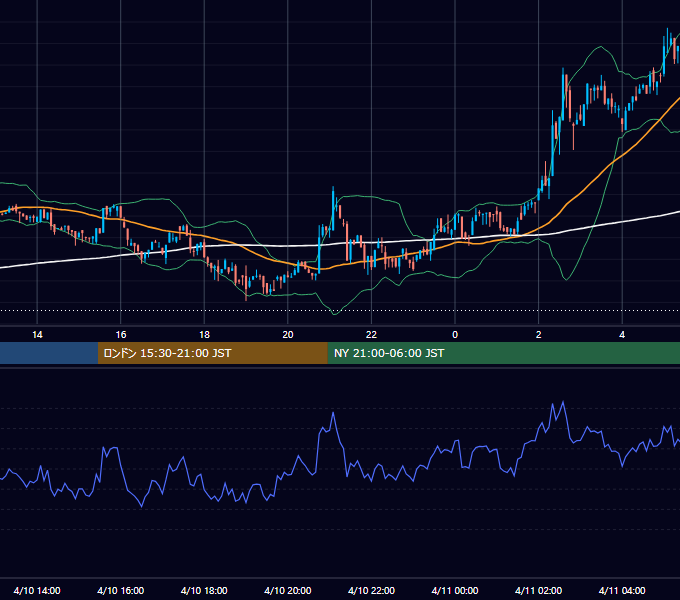Click the blue session bar before the ロンドン bar
The height and width of the screenshot is (600, 680).
(x=49, y=353)
